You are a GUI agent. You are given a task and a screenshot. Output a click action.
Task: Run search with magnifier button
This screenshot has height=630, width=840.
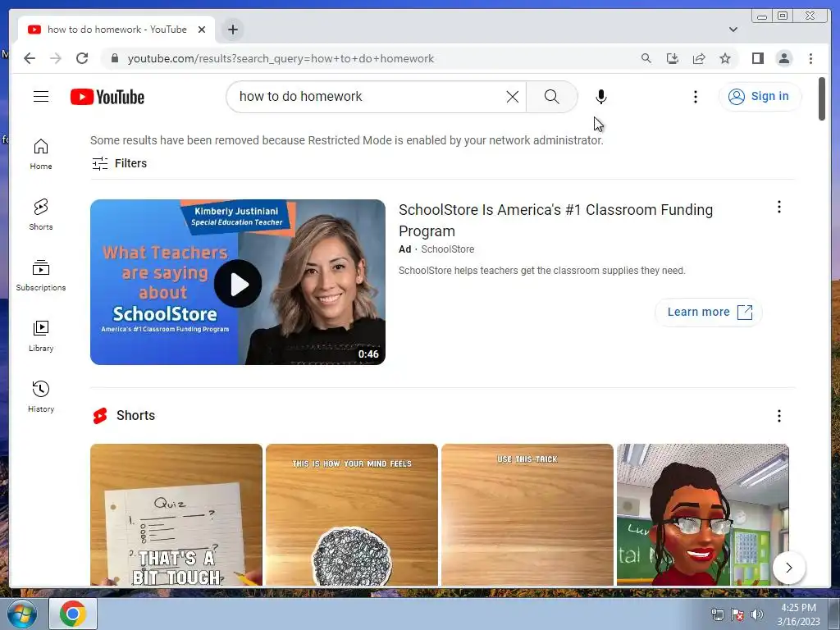(x=552, y=97)
